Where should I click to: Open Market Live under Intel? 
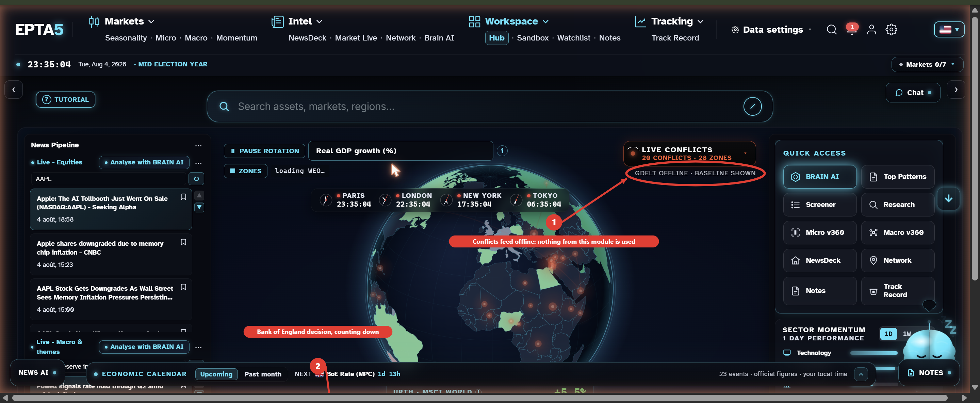[356, 38]
